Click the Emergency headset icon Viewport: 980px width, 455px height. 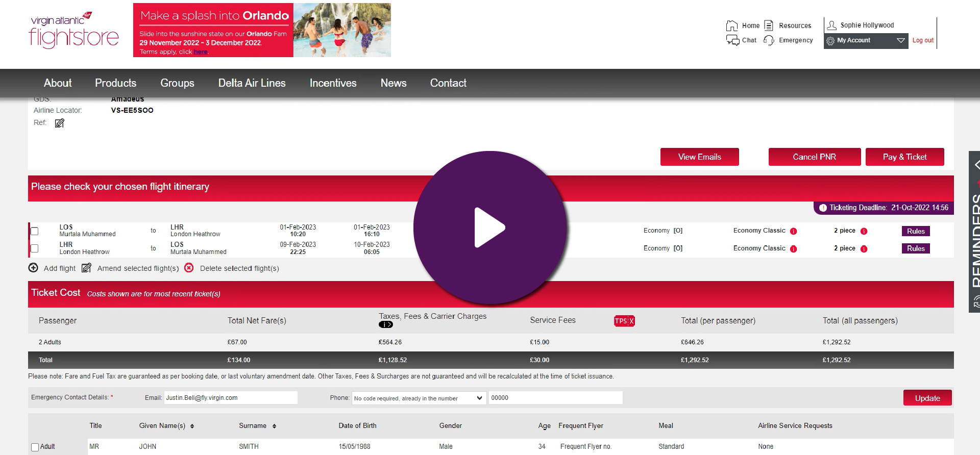click(x=768, y=40)
